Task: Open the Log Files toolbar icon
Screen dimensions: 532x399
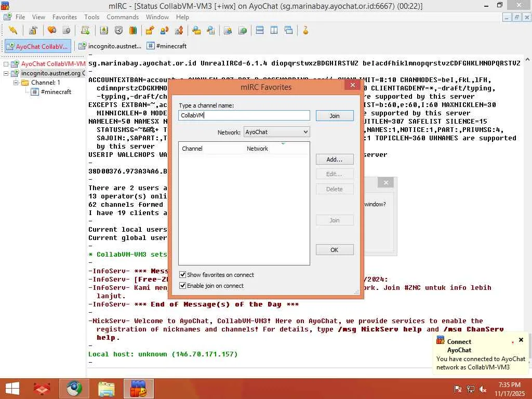Action: click(211, 31)
